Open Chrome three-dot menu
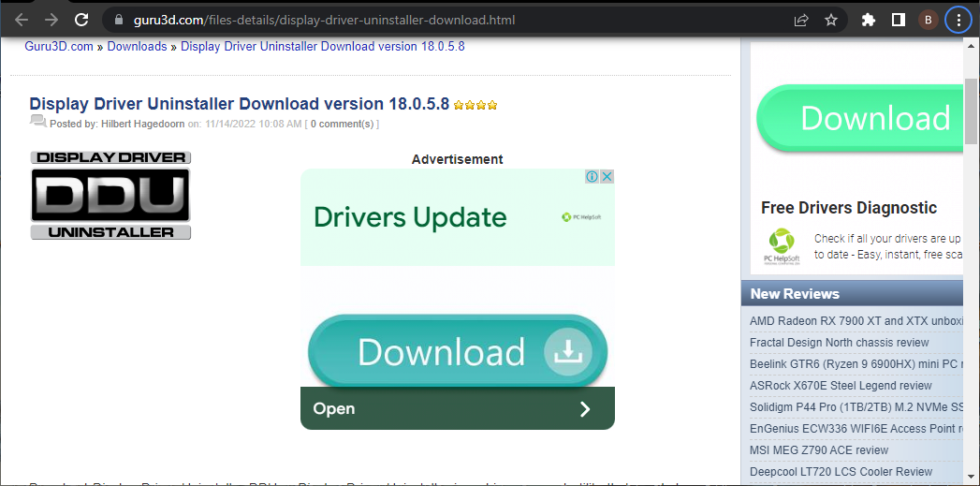The height and width of the screenshot is (486, 980). (958, 20)
